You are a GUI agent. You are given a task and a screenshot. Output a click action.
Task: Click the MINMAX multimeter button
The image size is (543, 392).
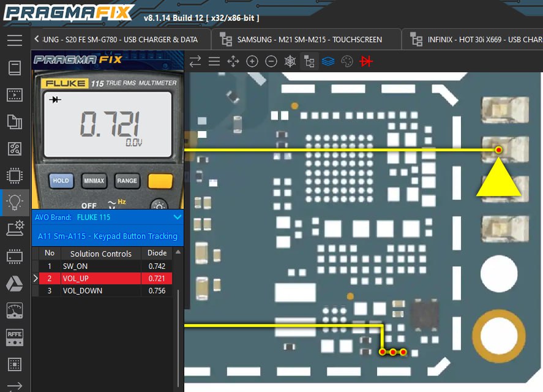tap(94, 181)
